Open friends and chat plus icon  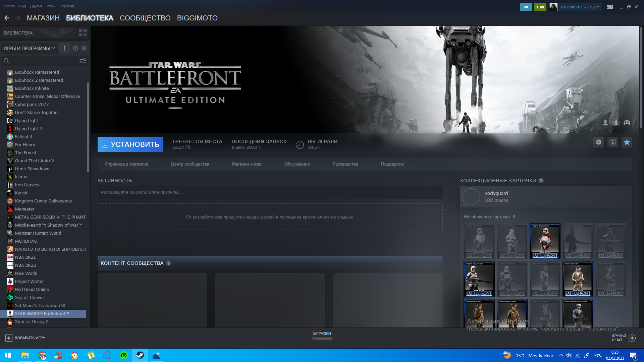[x=632, y=338]
